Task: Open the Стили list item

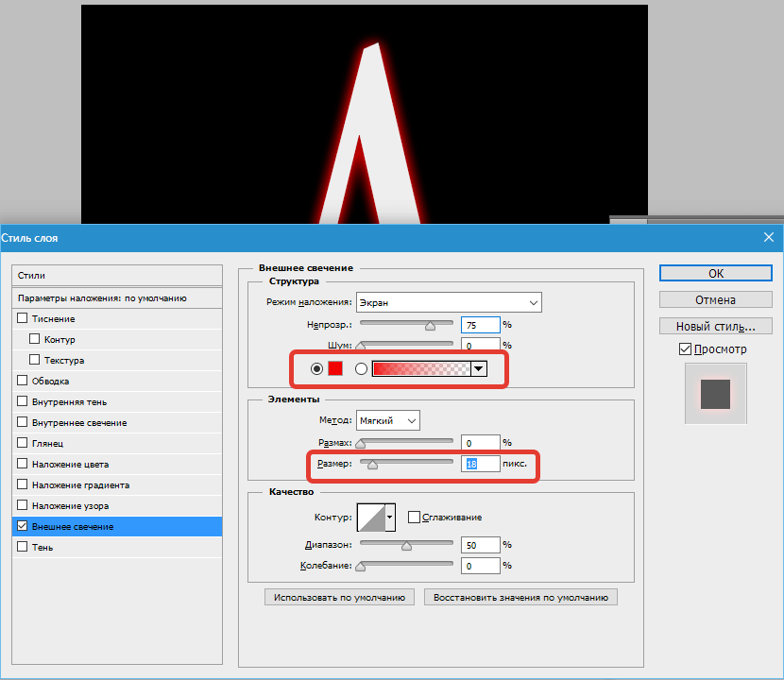Action: (x=116, y=276)
